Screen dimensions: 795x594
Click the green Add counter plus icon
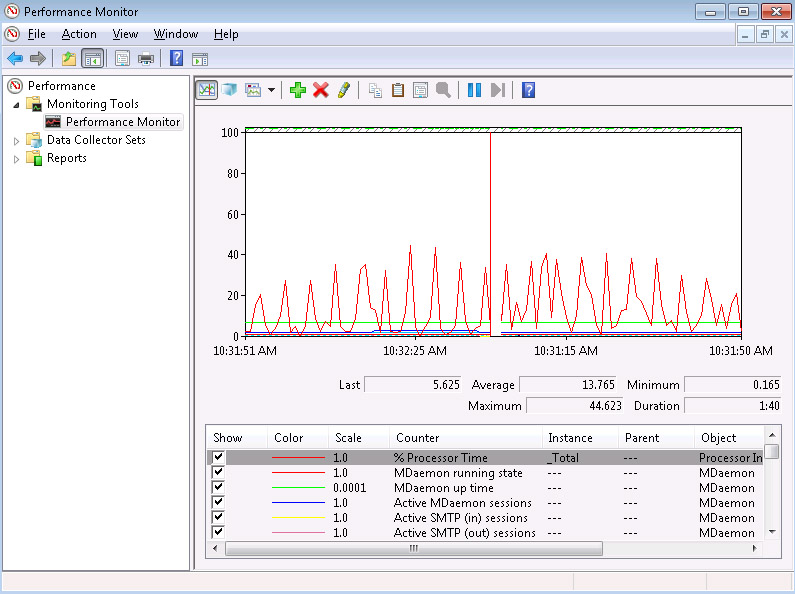(297, 90)
